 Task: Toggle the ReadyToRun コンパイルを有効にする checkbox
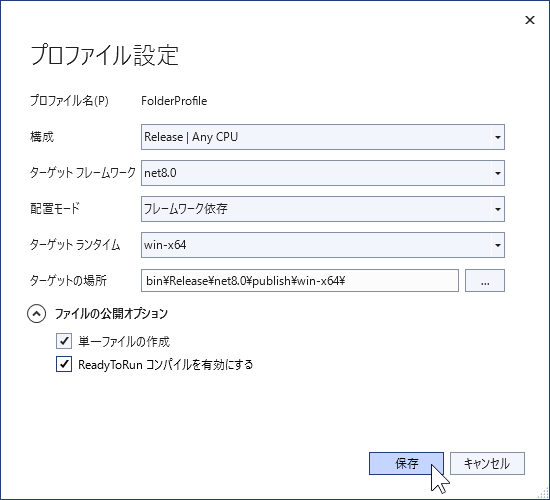click(64, 364)
